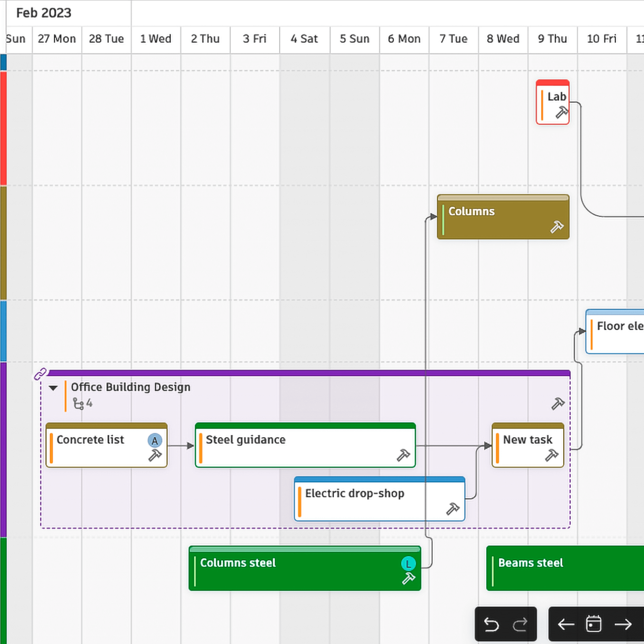Click the redo arrow button

click(520, 625)
